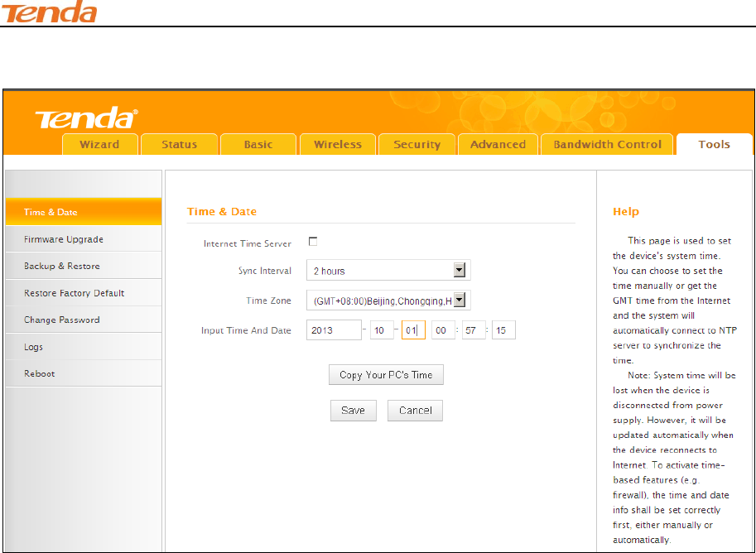Open Firmware Upgrade in the sidebar
Viewport: 756px width, 553px height.
[x=84, y=239]
